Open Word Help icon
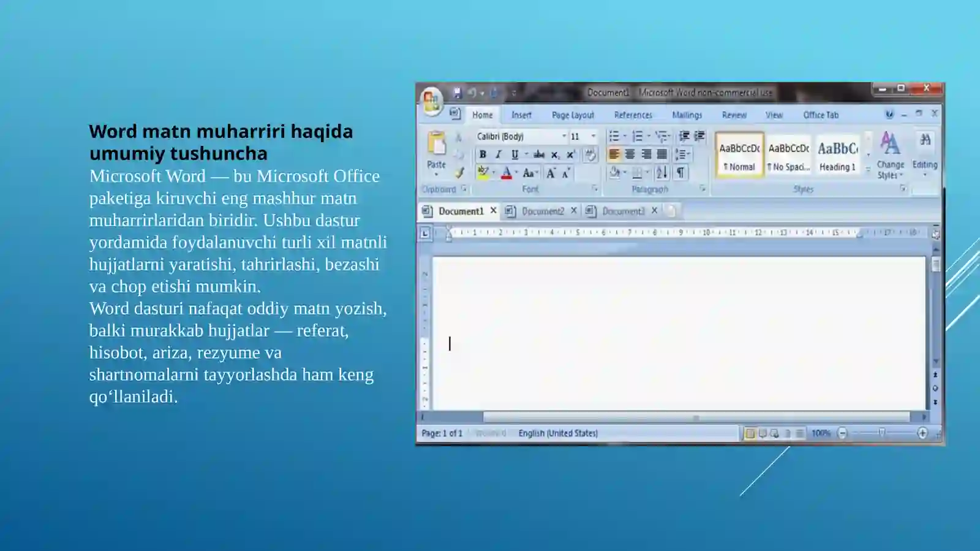The width and height of the screenshot is (980, 551). [889, 114]
